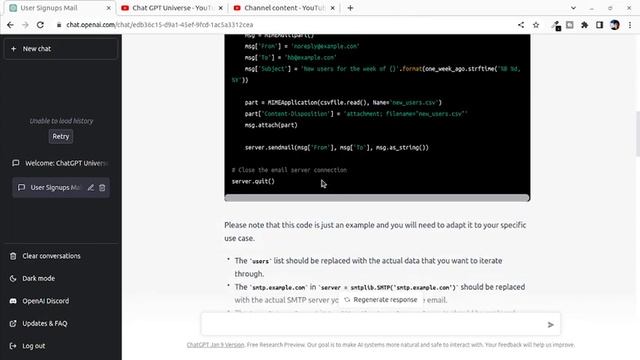Screen dimensions: 640x360
Task: Click the chat bubble icon beside Welcome: ChatGPT Universe
Action: tap(16, 163)
